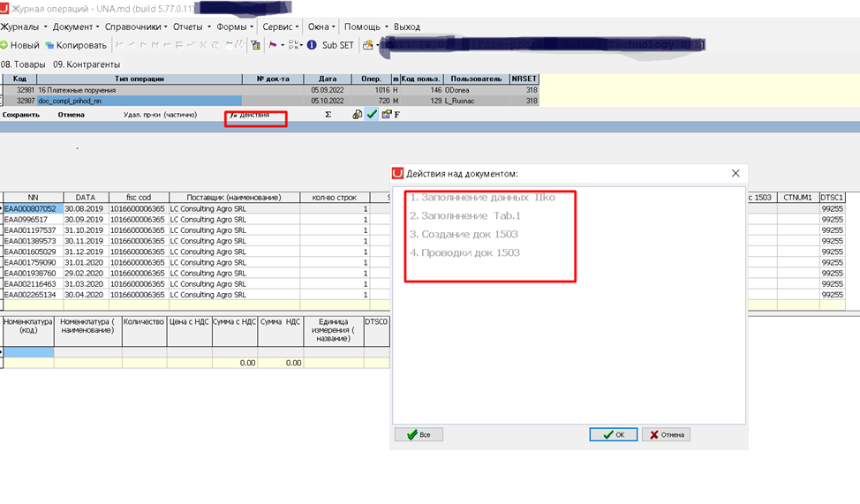Screen dimensions: 860x504
Task: Click Отмена in document toolbar
Action: point(72,115)
